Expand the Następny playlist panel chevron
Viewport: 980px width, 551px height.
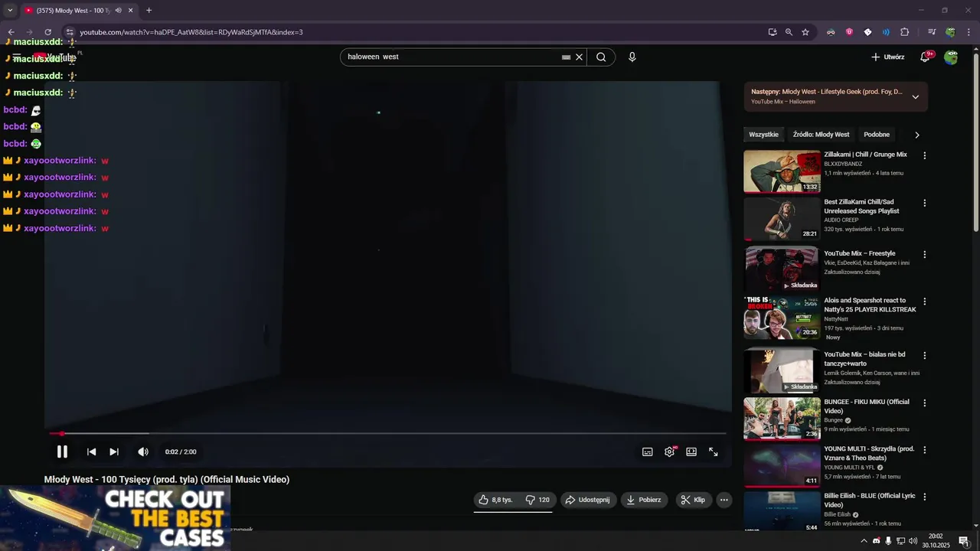tap(915, 96)
